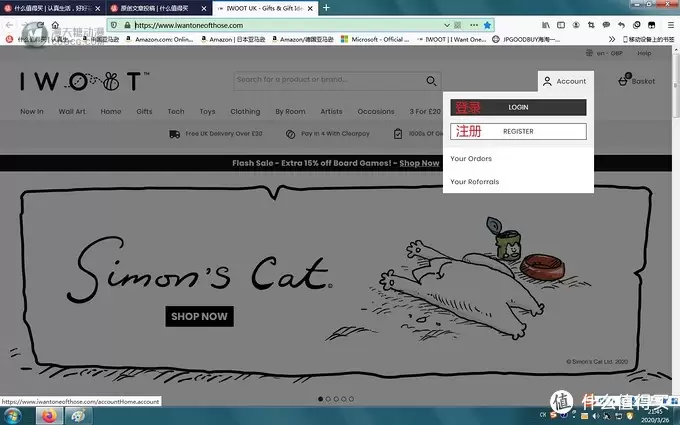Open the Gifts menu
The width and height of the screenshot is (680, 425).
coord(144,111)
